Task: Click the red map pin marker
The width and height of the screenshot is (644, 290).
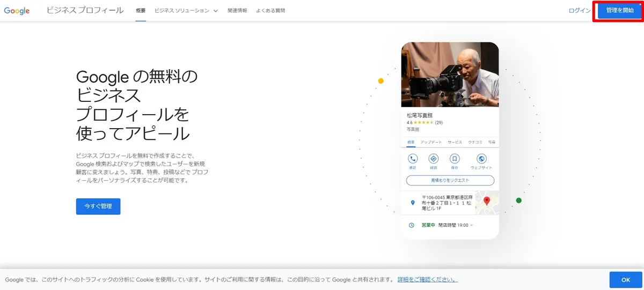Action: tap(487, 202)
